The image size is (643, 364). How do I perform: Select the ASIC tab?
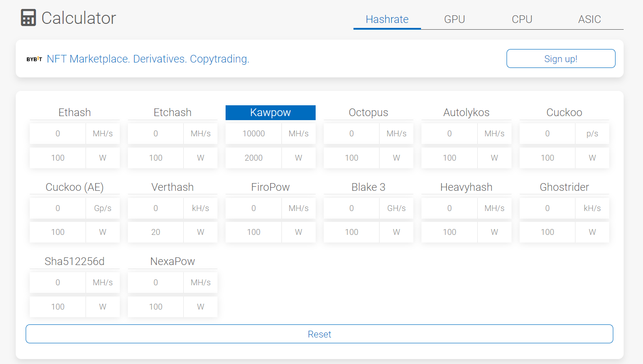tap(589, 19)
